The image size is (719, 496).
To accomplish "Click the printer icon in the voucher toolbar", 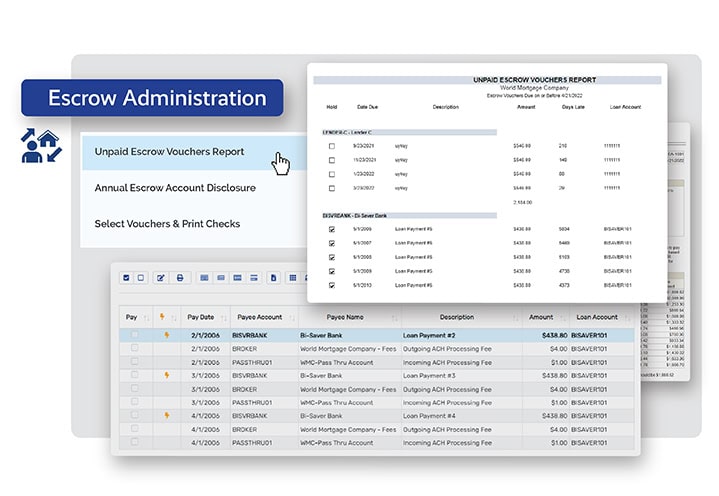I will (x=180, y=278).
